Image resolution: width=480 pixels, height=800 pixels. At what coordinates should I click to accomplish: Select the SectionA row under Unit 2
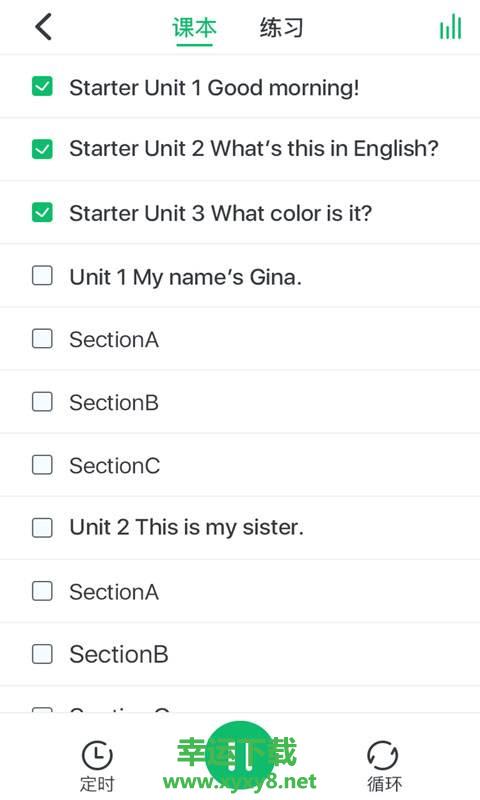(240, 591)
